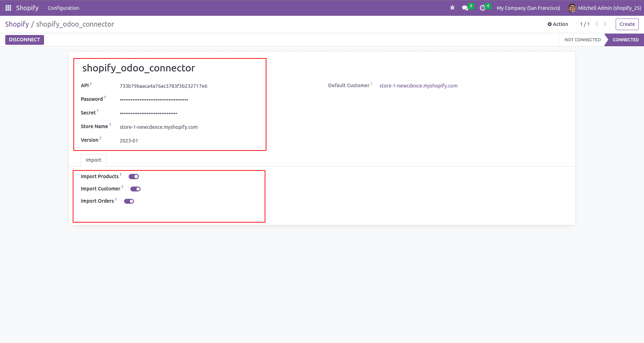Open the apps grid menu icon
644x343 pixels.
tap(8, 8)
